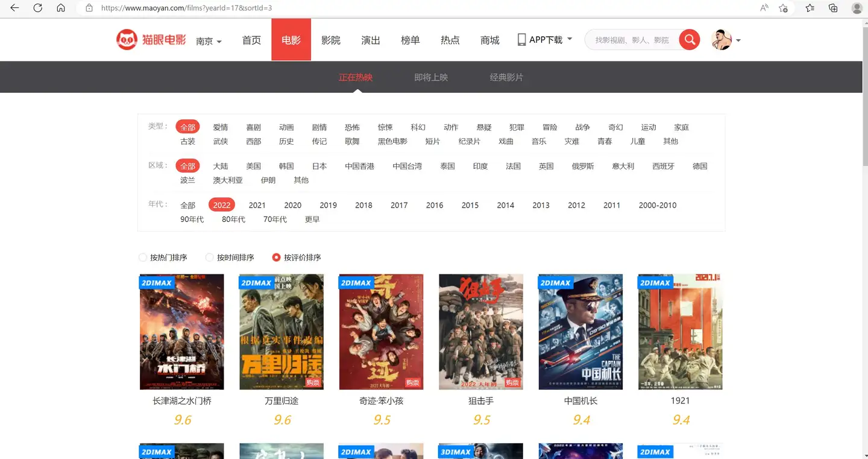The image size is (868, 459).
Task: Filter region by 韩国
Action: click(x=286, y=166)
